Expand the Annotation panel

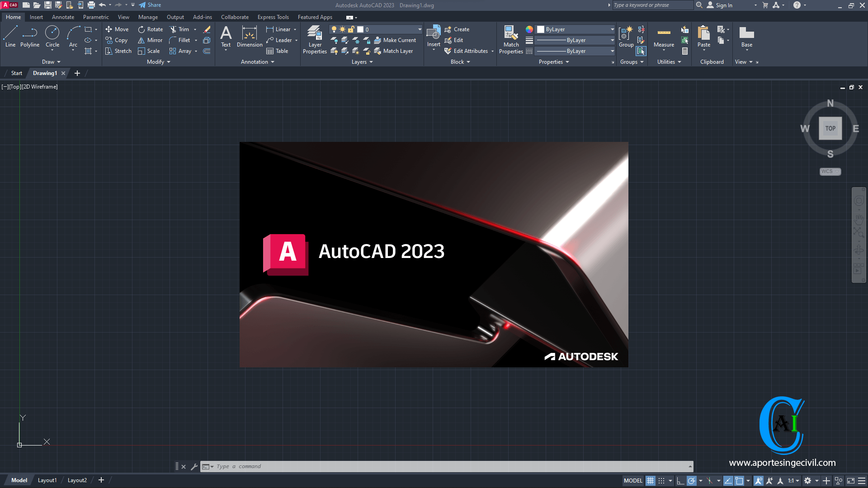[257, 62]
